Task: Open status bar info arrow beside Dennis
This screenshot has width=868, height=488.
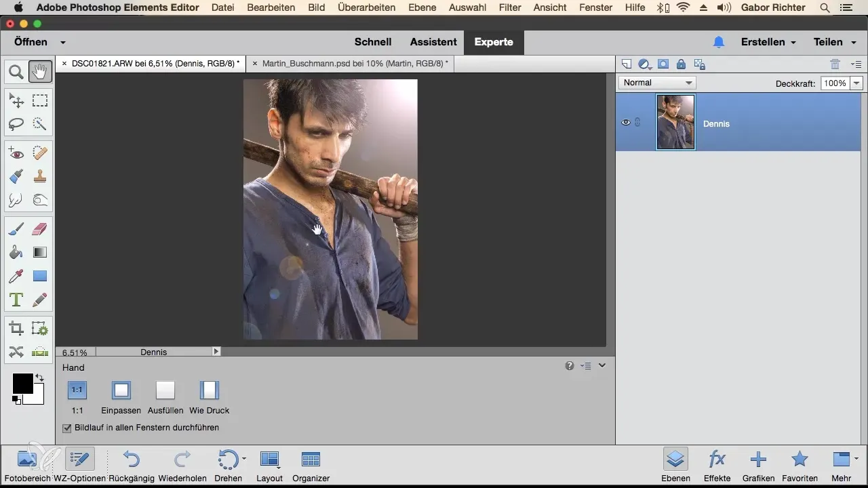Action: pyautogui.click(x=216, y=352)
